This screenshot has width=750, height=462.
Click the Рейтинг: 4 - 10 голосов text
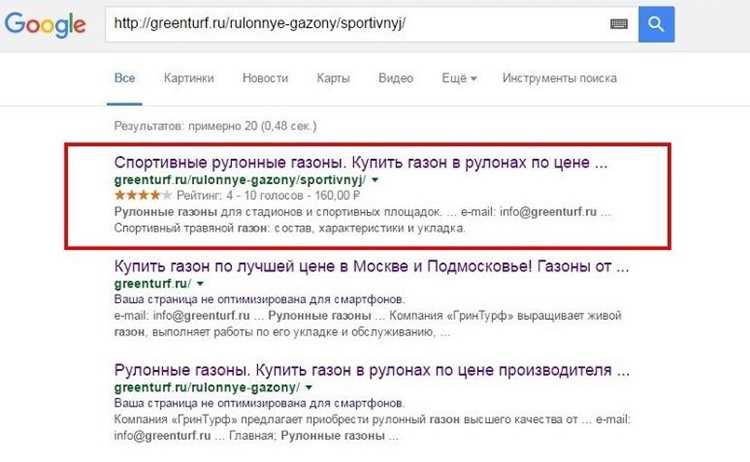[x=240, y=195]
